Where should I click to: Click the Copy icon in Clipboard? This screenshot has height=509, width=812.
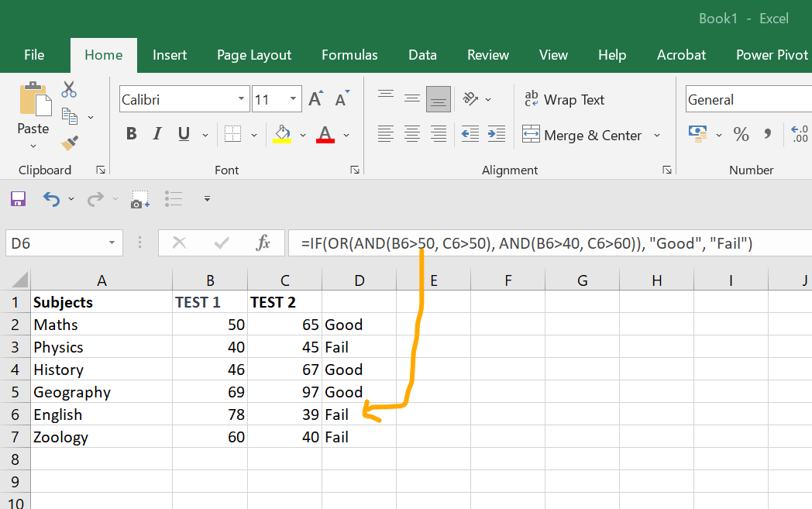point(70,116)
